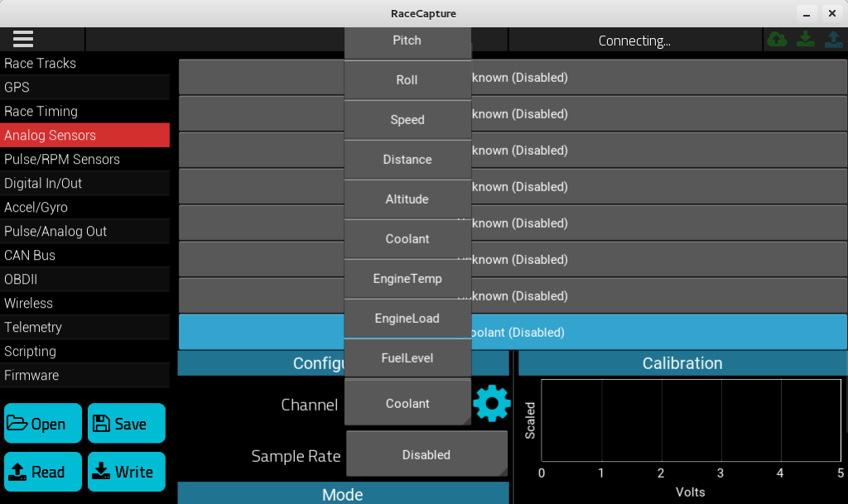The height and width of the screenshot is (504, 848).
Task: Pick Altitude from channel dropdown
Action: [x=407, y=199]
